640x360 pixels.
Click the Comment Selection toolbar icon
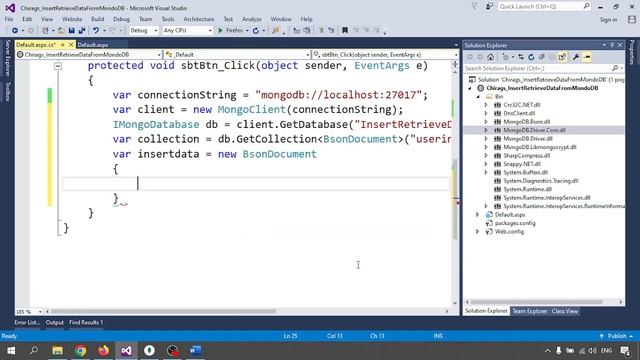pyautogui.click(x=321, y=31)
